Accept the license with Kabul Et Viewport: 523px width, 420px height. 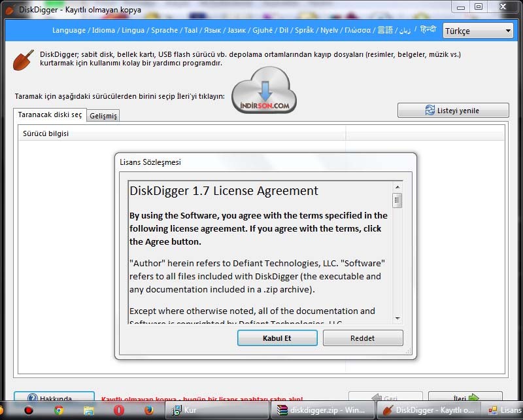tap(277, 338)
